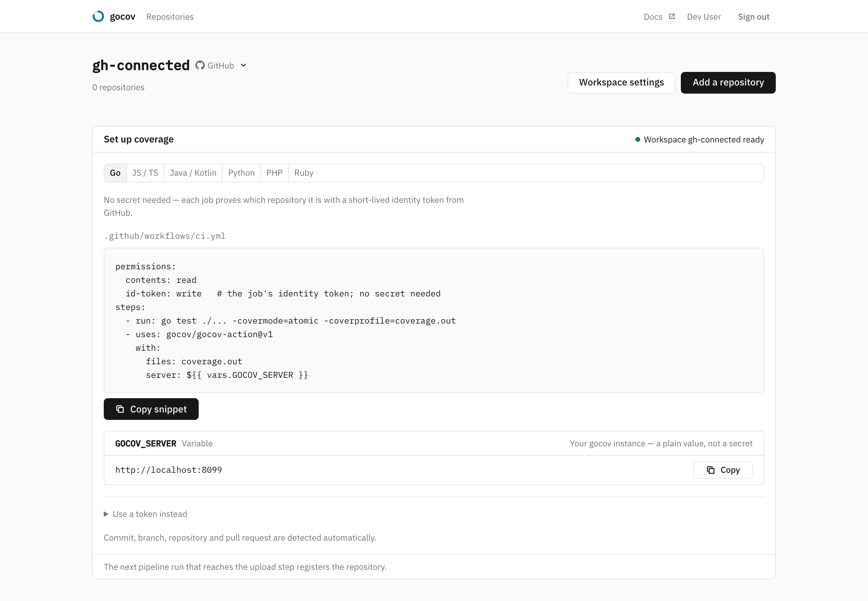The image size is (868, 601).
Task: Click the copy icon in Copy snippet
Action: tap(120, 409)
